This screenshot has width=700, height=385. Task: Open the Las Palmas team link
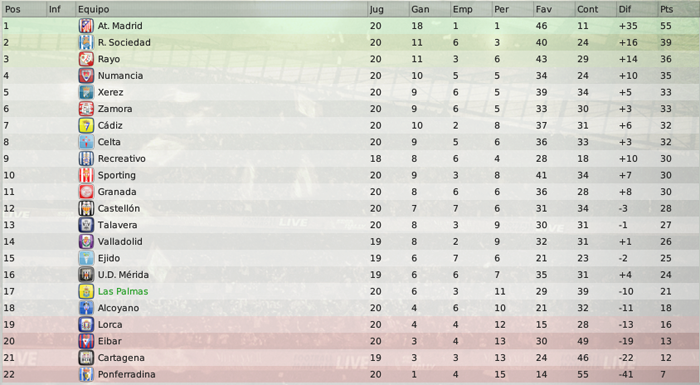coord(123,291)
